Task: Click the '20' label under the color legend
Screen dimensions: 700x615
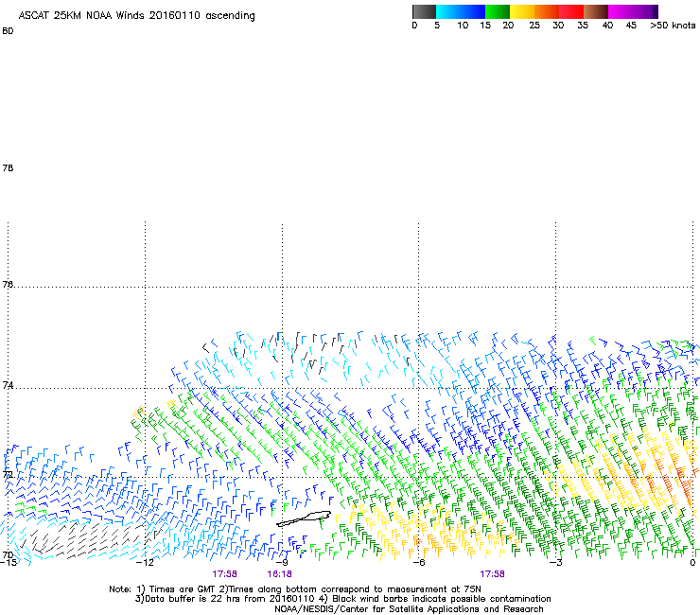Action: point(509,26)
